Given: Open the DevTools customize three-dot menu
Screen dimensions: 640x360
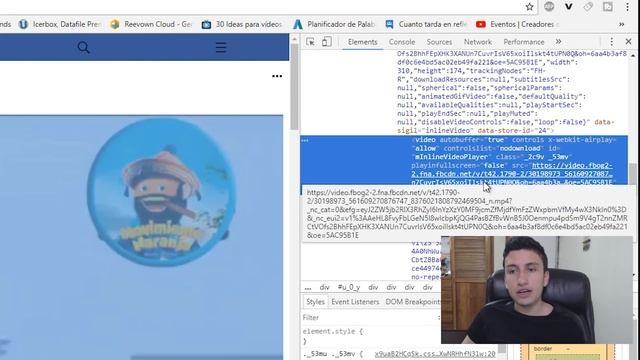Looking at the screenshot, I should click(611, 42).
